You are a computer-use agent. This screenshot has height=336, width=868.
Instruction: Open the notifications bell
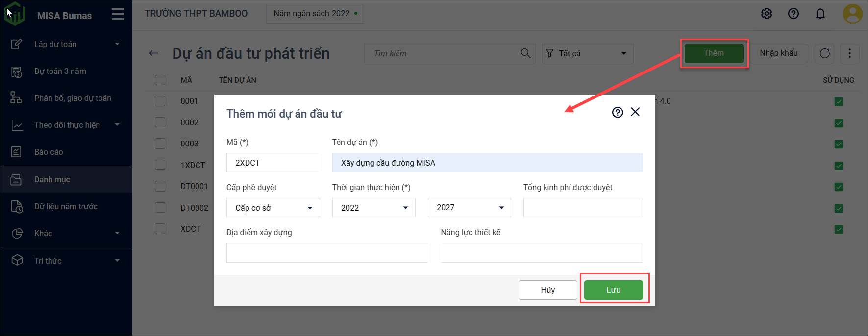point(820,14)
